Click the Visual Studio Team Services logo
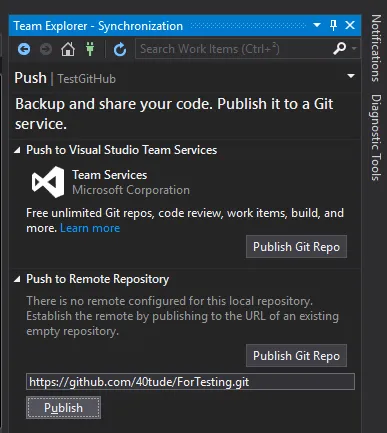 pyautogui.click(x=48, y=182)
